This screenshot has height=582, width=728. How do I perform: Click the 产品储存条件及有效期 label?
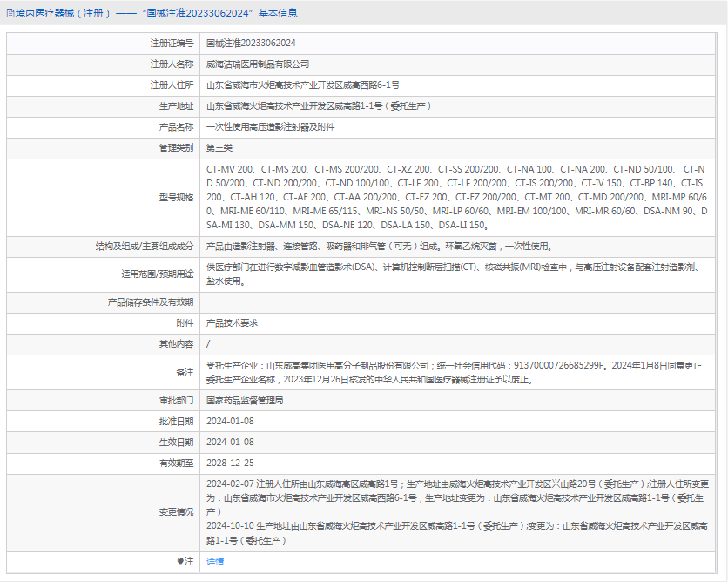(151, 302)
